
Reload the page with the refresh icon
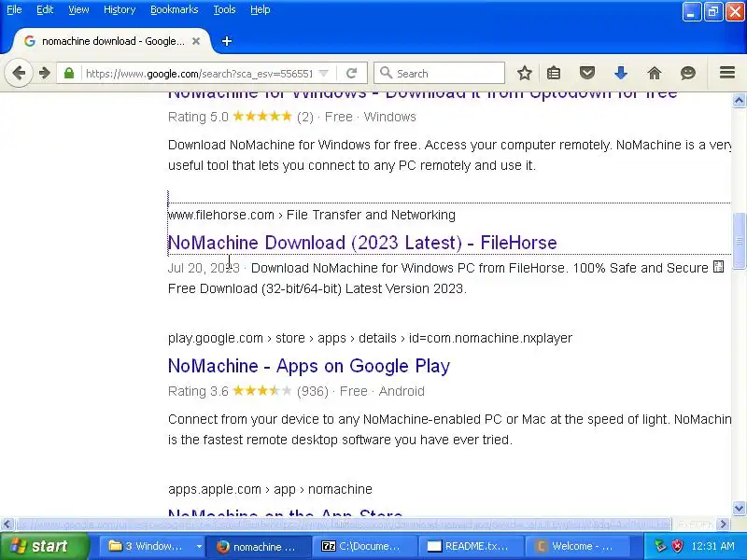[352, 74]
